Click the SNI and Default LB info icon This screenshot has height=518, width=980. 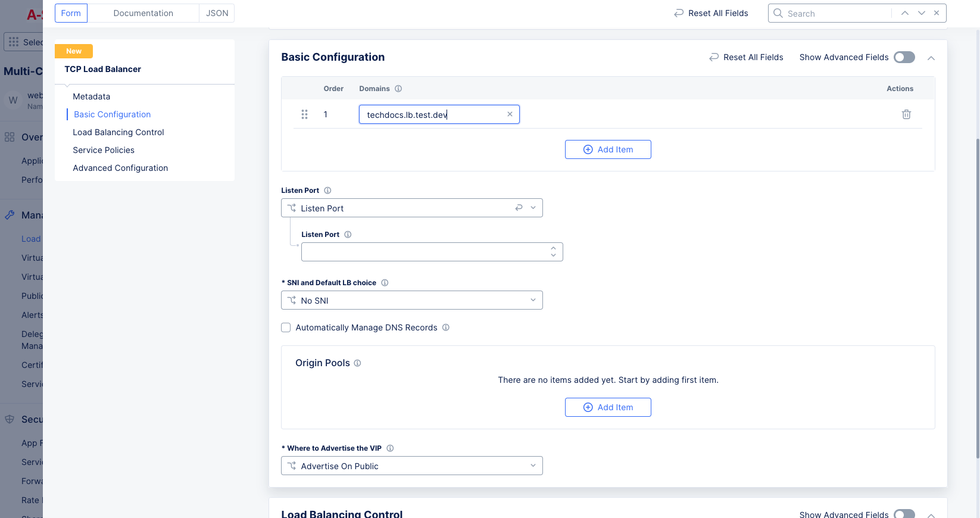(x=385, y=283)
